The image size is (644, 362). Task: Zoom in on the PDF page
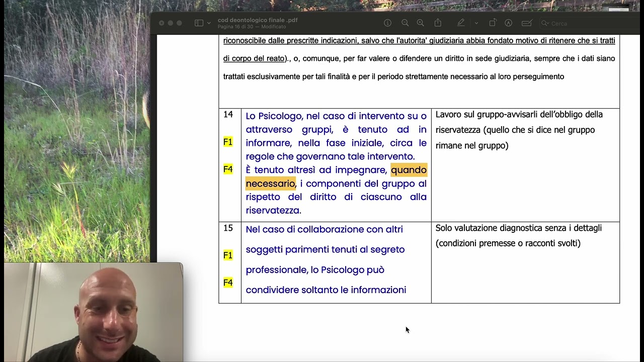(x=421, y=23)
